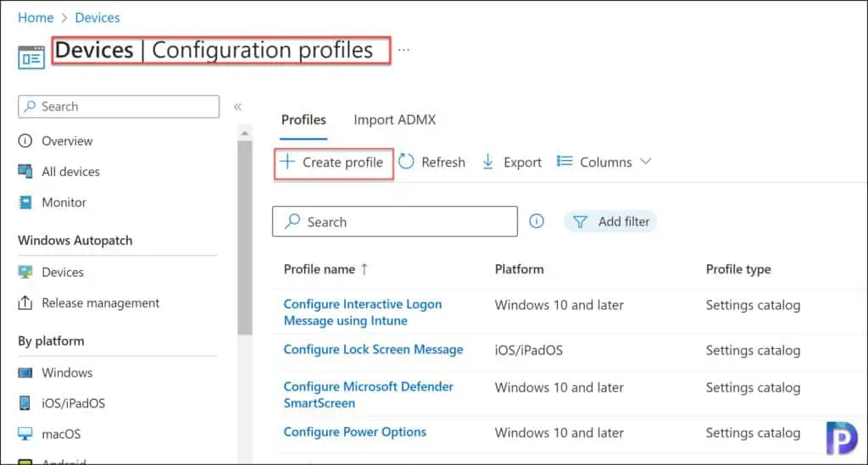The image size is (868, 465).
Task: Select the All devices icon
Action: pos(25,171)
